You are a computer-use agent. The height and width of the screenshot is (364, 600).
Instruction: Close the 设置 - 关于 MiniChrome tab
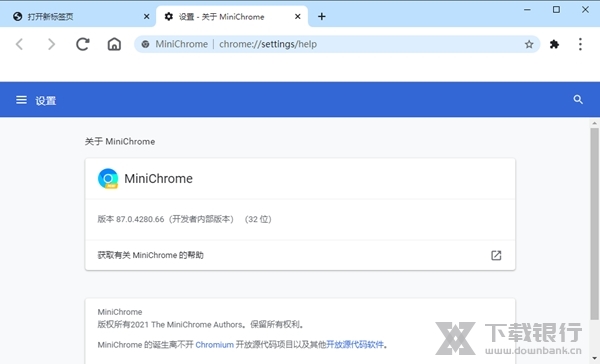click(298, 16)
